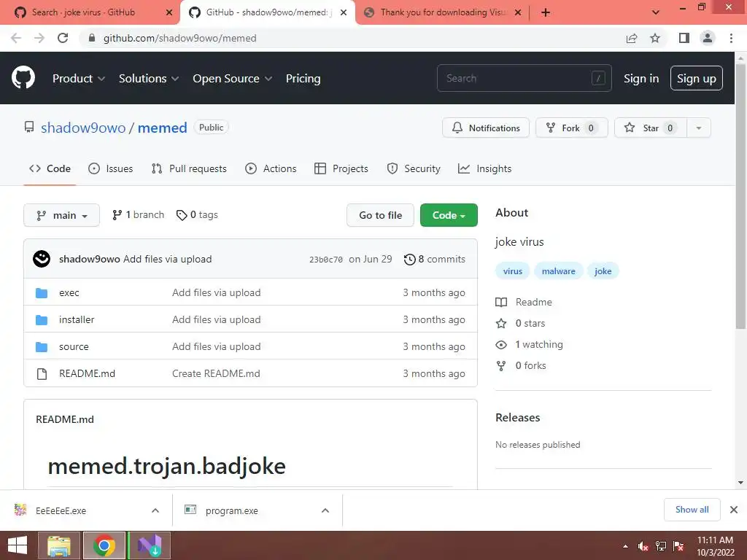747x560 pixels.
Task: Click the Sign in link
Action: (641, 79)
